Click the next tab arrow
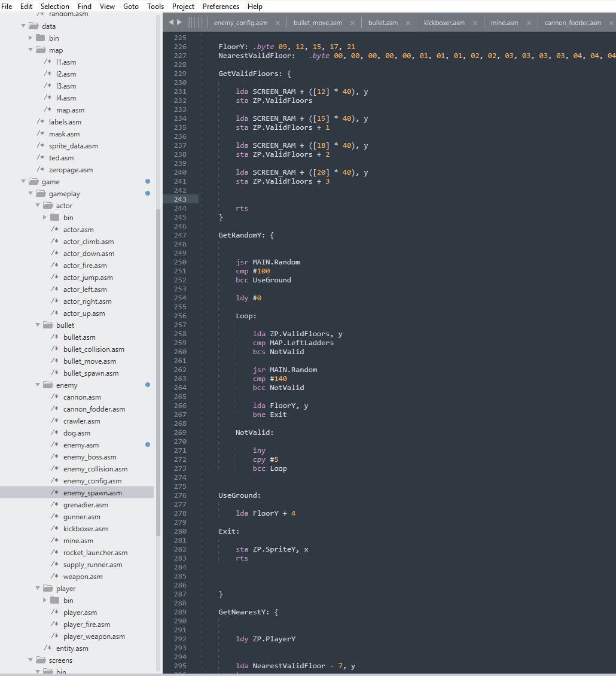 (x=179, y=22)
